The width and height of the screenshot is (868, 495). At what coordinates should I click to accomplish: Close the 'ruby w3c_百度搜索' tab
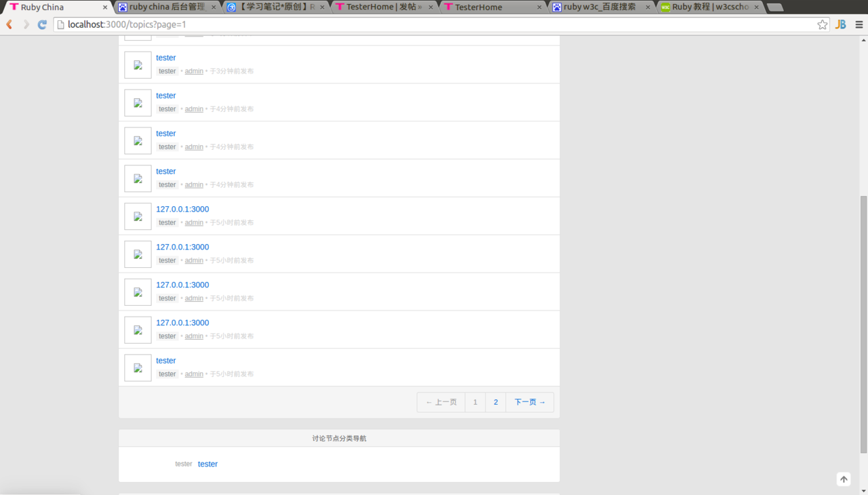648,7
